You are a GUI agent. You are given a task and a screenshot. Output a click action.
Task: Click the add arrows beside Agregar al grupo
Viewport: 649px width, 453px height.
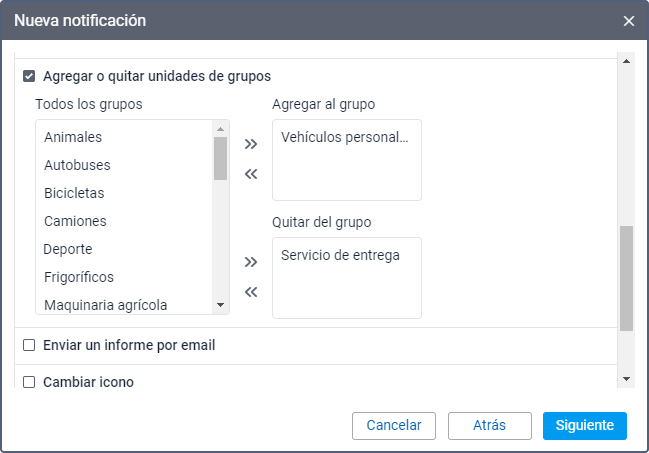[x=251, y=144]
